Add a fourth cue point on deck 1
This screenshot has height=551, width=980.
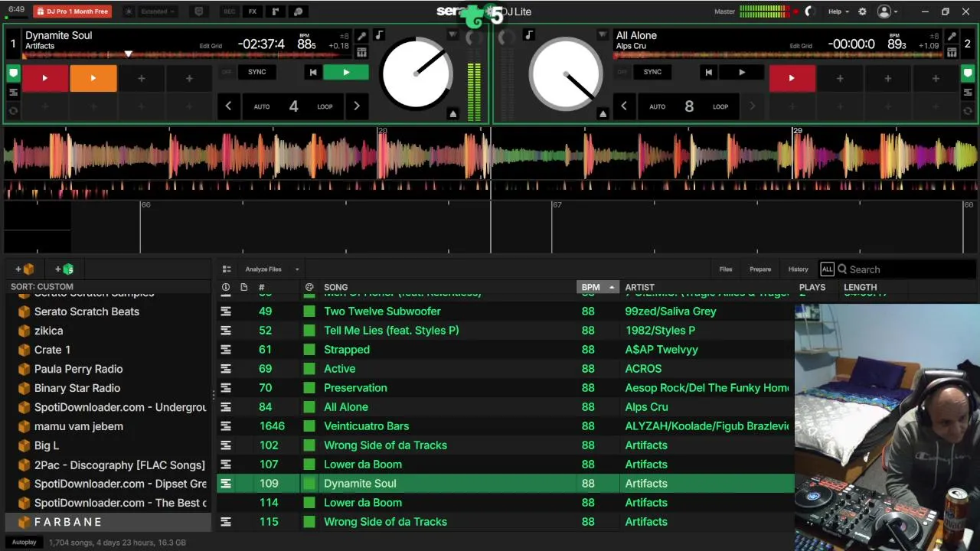pos(189,78)
